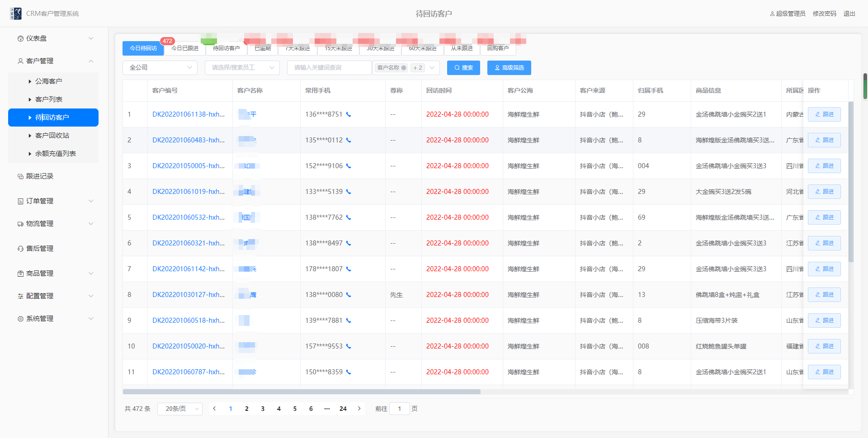Call phone icon next to 178****1807
This screenshot has height=438, width=868.
[x=349, y=269]
